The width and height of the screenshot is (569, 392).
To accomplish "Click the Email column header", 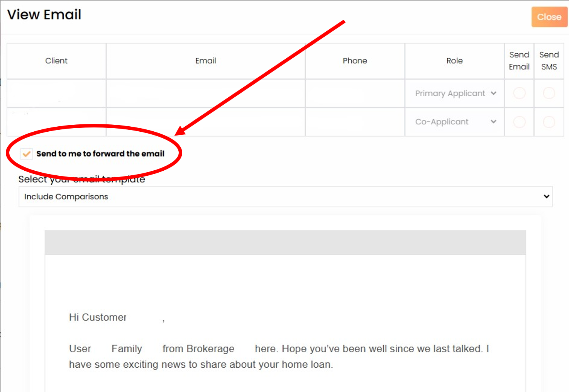I will point(205,61).
